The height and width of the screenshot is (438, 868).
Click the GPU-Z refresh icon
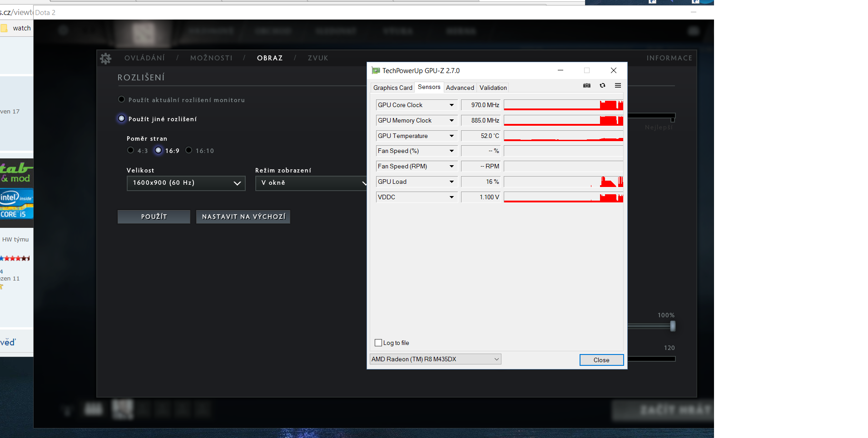pos(602,85)
